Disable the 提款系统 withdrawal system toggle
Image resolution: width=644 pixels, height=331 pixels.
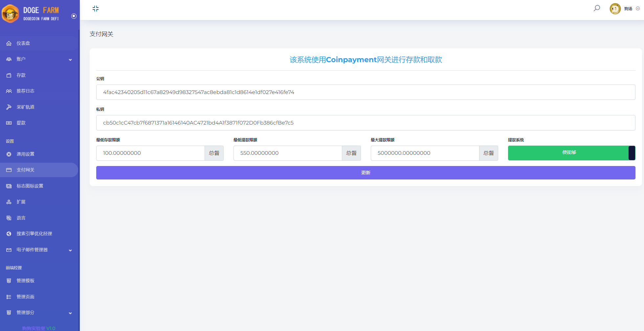[x=632, y=153]
